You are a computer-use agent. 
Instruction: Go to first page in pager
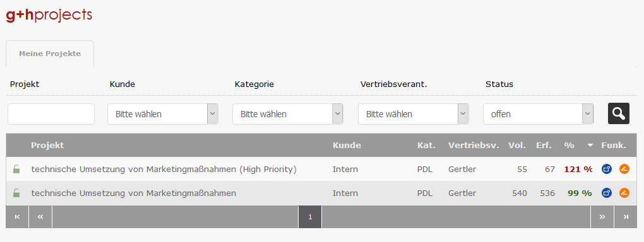17,217
